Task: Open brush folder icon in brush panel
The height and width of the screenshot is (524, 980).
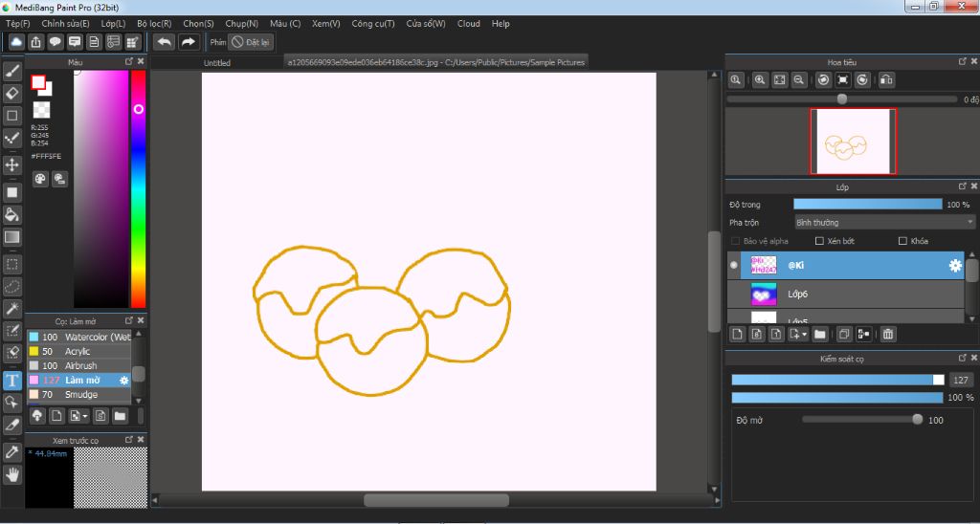Action: coord(120,415)
